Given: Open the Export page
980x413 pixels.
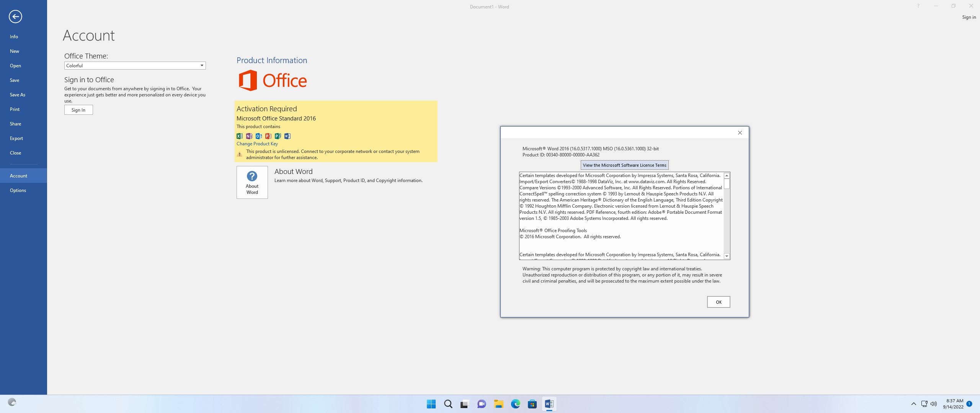Looking at the screenshot, I should point(23,138).
